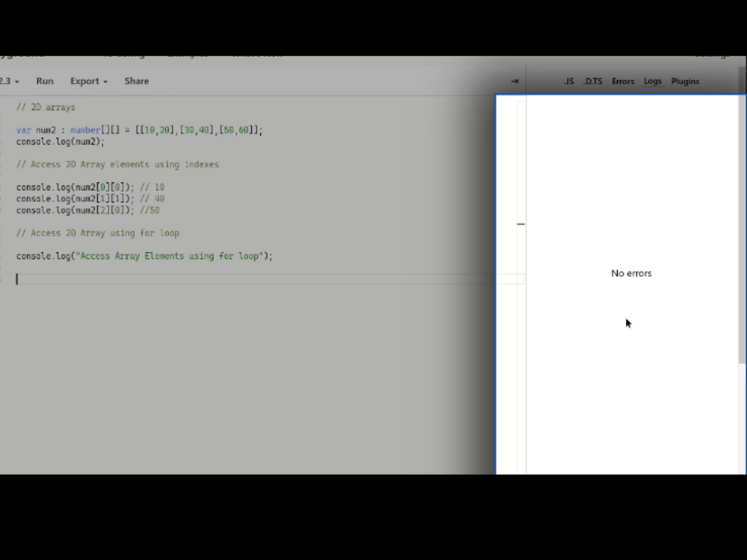Switch to the .D.TS tab
747x560 pixels.
click(593, 81)
